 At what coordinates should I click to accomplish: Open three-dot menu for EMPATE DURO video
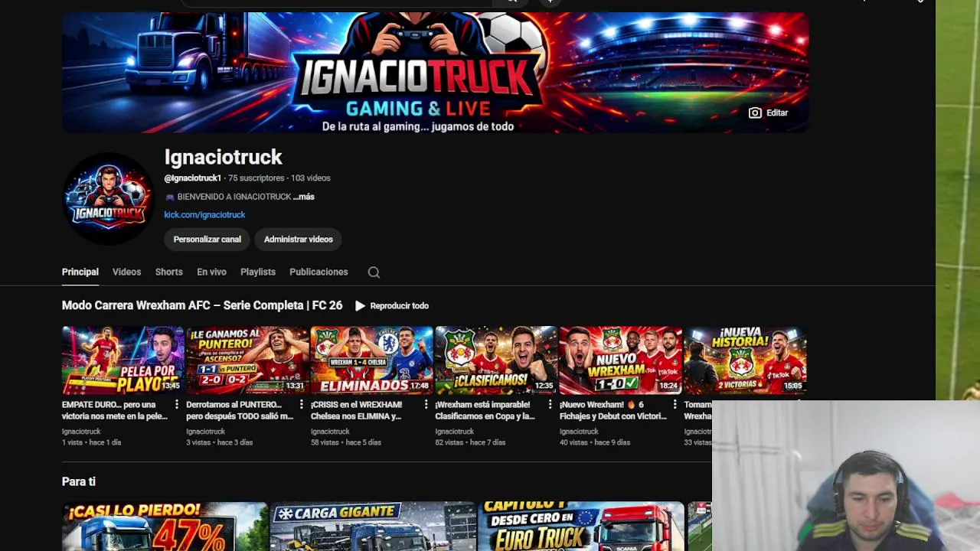click(x=177, y=405)
